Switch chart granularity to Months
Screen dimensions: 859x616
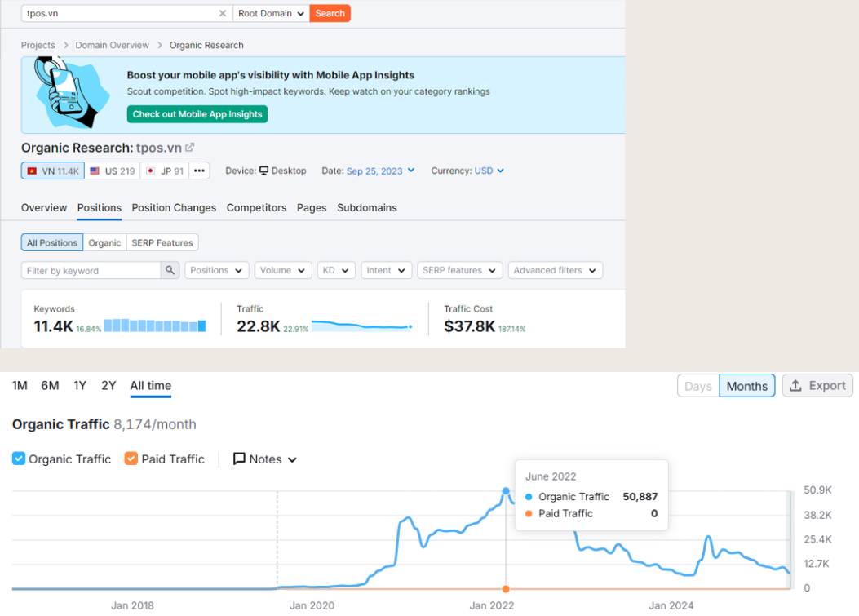click(746, 386)
